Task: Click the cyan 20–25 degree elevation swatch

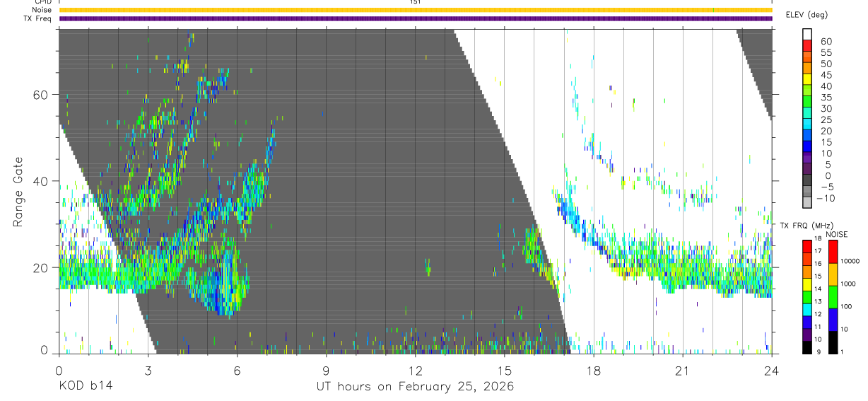Action: coord(807,124)
